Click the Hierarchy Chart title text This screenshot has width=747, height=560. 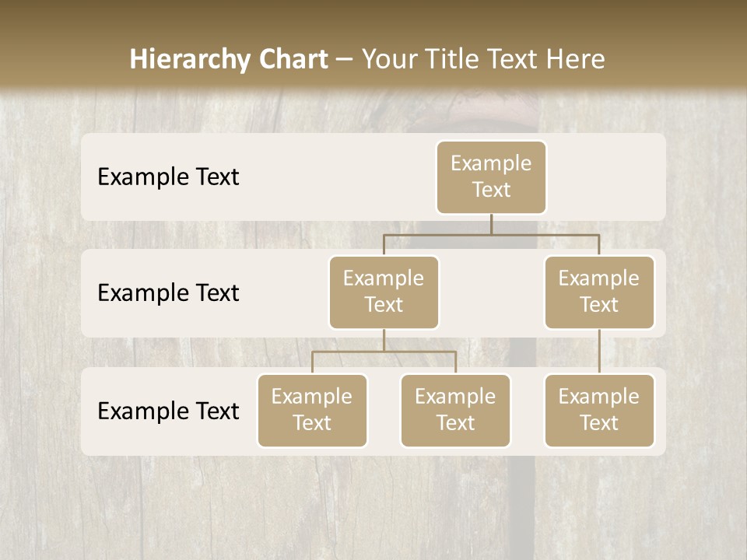[229, 59]
